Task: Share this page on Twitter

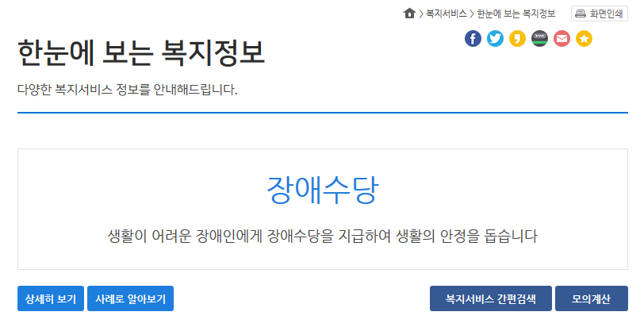Action: (x=495, y=39)
